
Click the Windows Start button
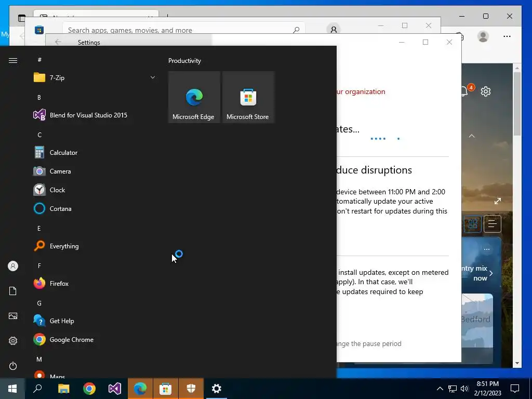pos(12,389)
